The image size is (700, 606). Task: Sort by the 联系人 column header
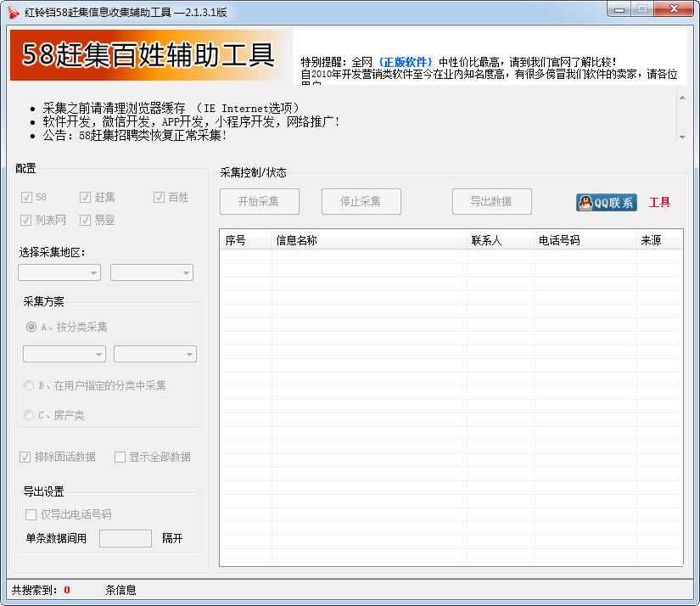coord(500,240)
